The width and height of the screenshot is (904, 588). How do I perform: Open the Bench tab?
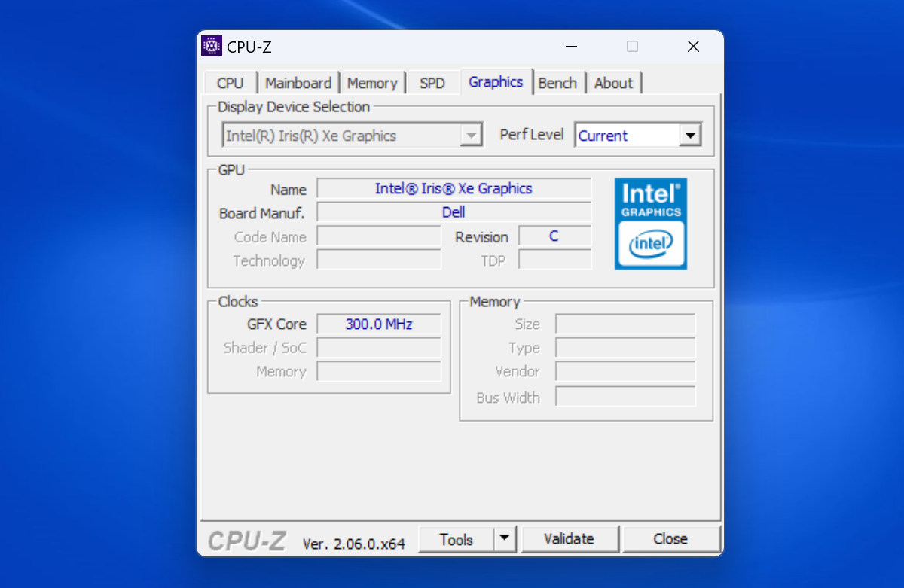click(x=557, y=83)
